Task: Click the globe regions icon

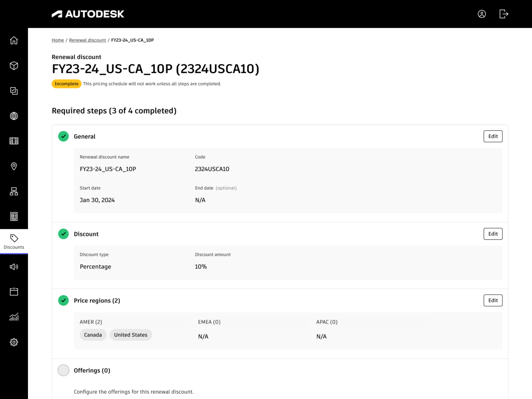Action: point(14,116)
